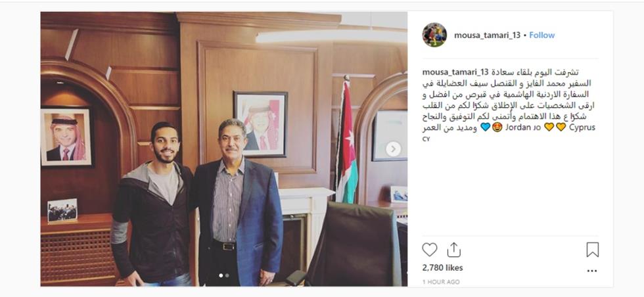Open the 1 HOUR AGO timestamp
This screenshot has height=297, width=644.
point(441,282)
